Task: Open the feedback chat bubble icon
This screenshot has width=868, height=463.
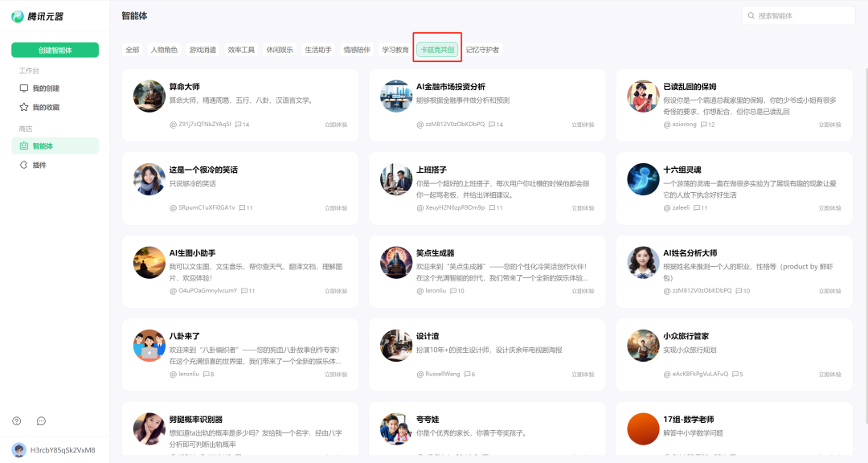Action: coord(41,421)
